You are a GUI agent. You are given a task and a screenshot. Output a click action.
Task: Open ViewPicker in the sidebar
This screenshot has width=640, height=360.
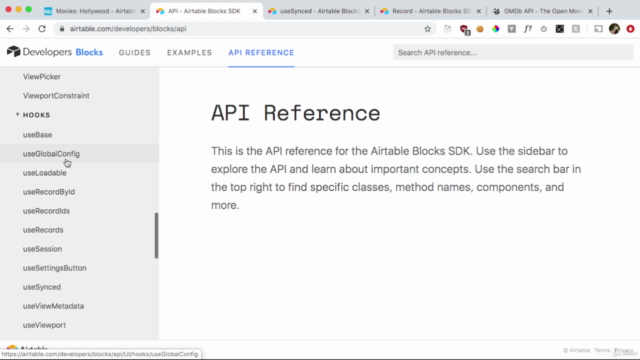(42, 77)
